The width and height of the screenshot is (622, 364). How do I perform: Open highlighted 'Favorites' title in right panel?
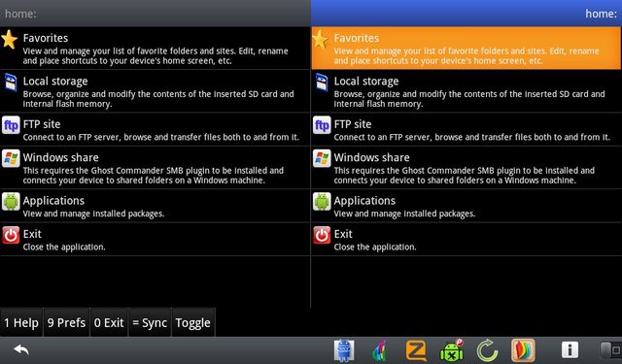[357, 38]
